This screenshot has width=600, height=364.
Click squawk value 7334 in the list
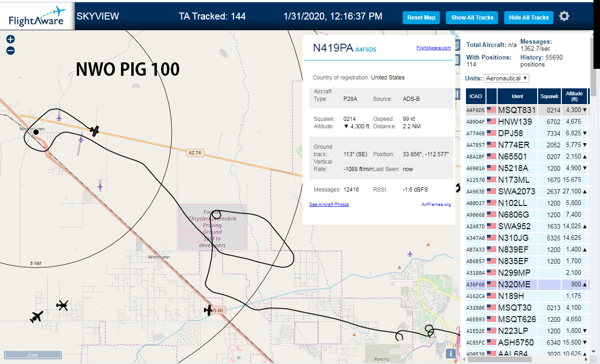coord(554,133)
